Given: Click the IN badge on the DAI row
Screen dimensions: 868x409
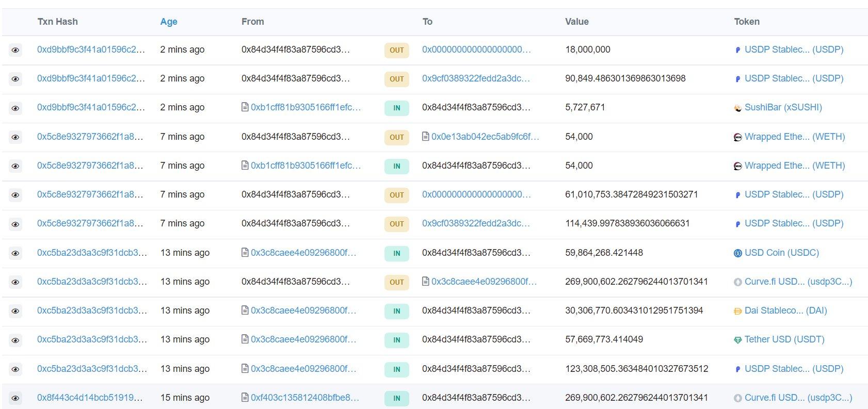Looking at the screenshot, I should click(397, 311).
